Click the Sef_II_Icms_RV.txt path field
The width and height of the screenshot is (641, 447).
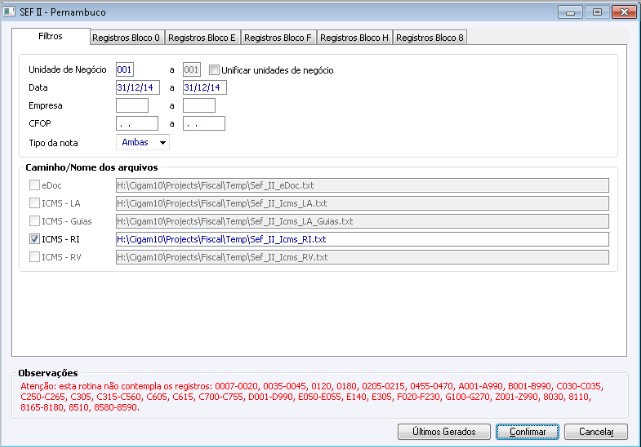click(362, 257)
